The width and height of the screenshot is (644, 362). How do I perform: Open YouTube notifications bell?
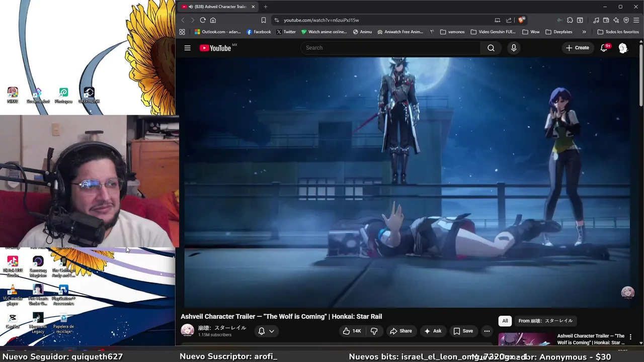604,48
